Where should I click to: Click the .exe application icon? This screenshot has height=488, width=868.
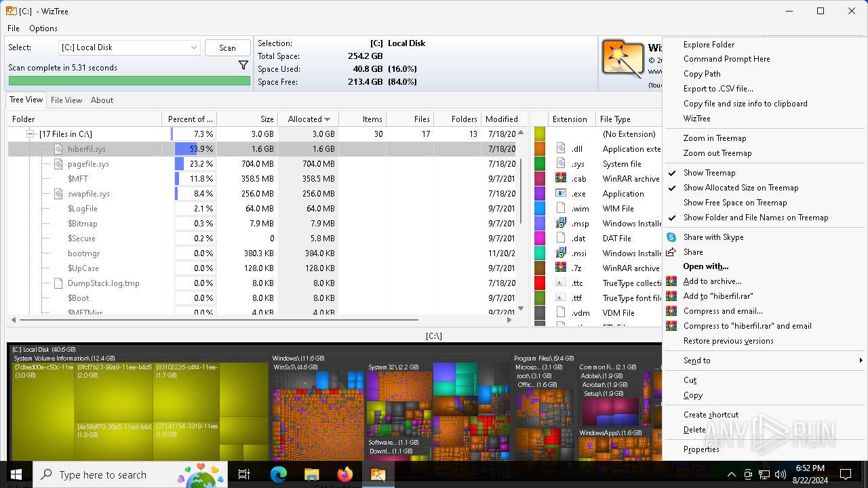point(561,194)
